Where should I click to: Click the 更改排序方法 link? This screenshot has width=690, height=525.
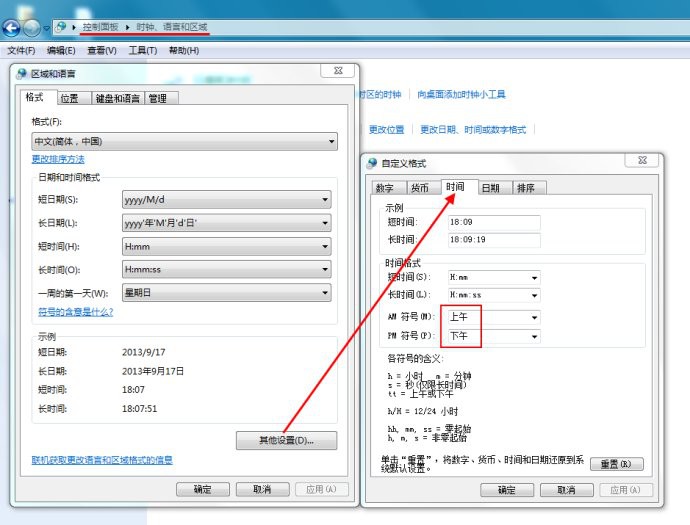[58, 159]
